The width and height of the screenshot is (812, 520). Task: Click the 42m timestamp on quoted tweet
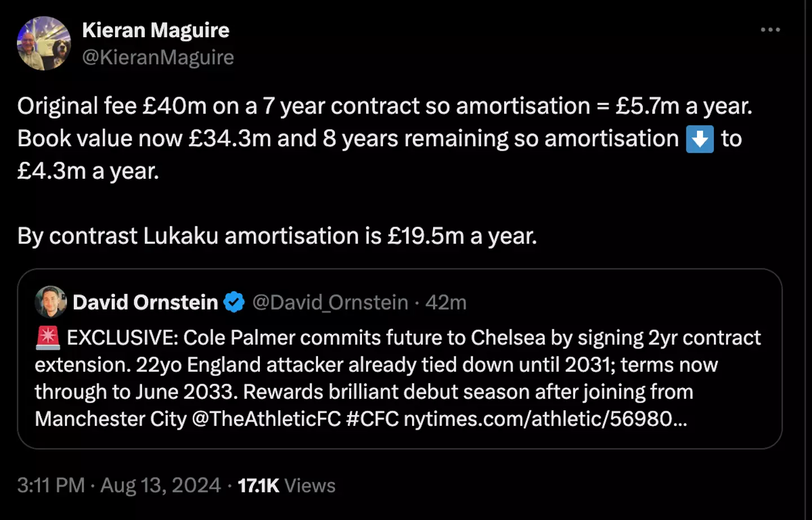coord(446,302)
